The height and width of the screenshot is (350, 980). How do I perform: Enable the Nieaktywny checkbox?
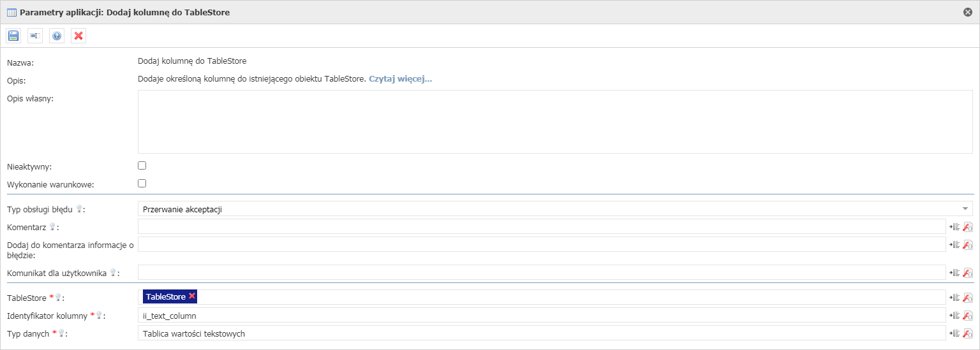click(x=142, y=166)
